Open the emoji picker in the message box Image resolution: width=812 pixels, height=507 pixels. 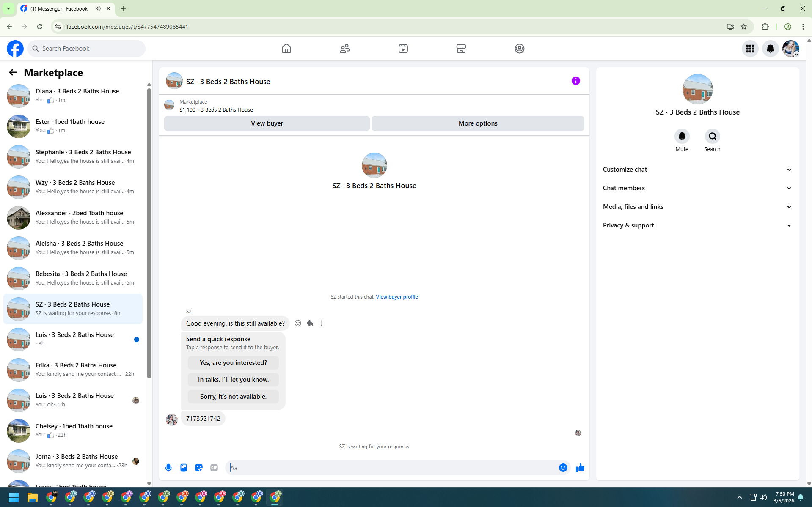coord(563,468)
